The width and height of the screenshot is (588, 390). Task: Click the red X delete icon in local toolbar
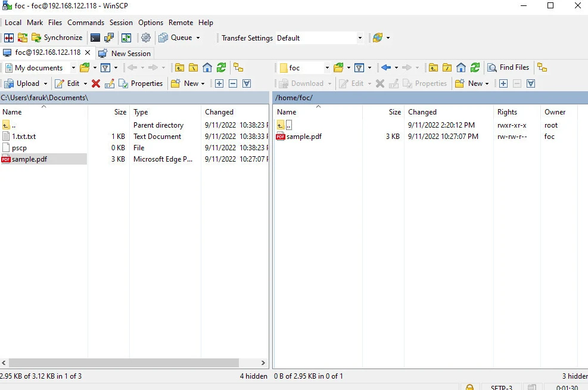click(96, 83)
